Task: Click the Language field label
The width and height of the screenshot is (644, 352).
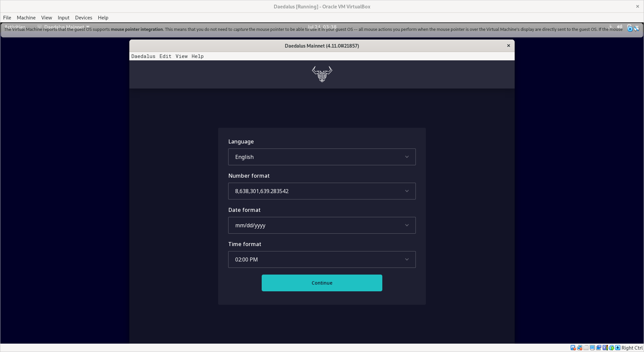Action: (x=241, y=141)
